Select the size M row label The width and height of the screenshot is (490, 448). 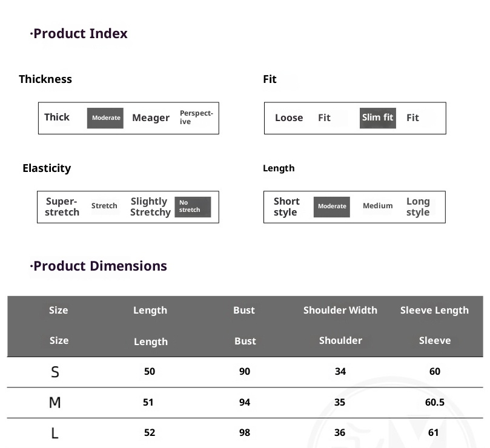(x=55, y=402)
